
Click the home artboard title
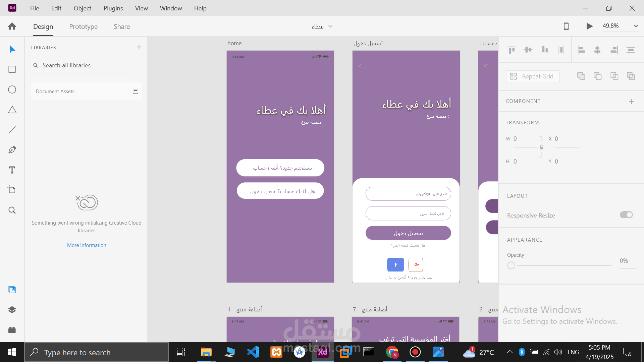click(x=234, y=43)
